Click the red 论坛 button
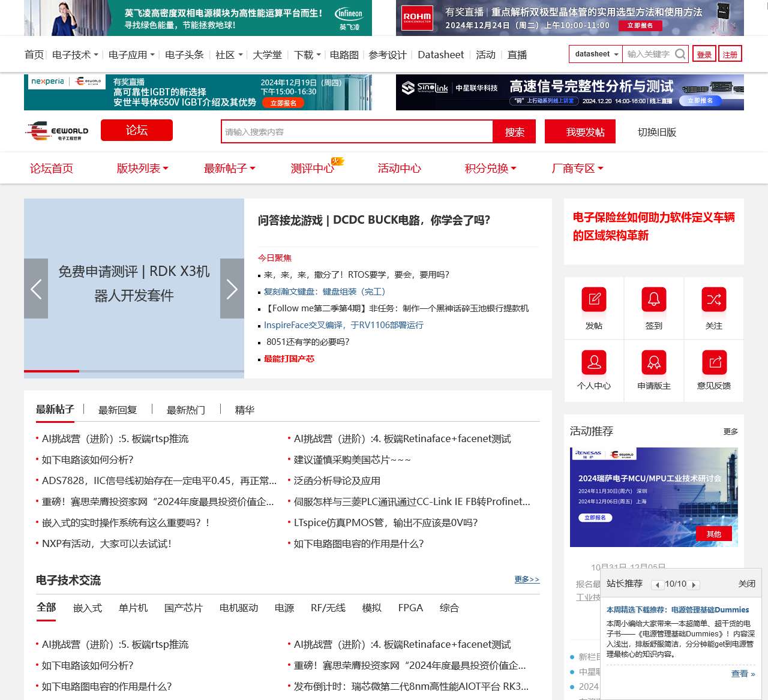768x700 pixels. point(137,130)
